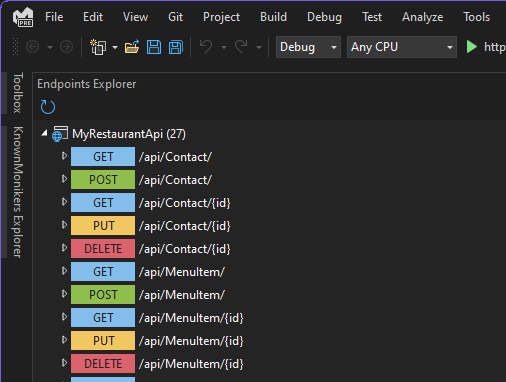The height and width of the screenshot is (382, 506).
Task: Open the Project menu
Action: pos(221,17)
